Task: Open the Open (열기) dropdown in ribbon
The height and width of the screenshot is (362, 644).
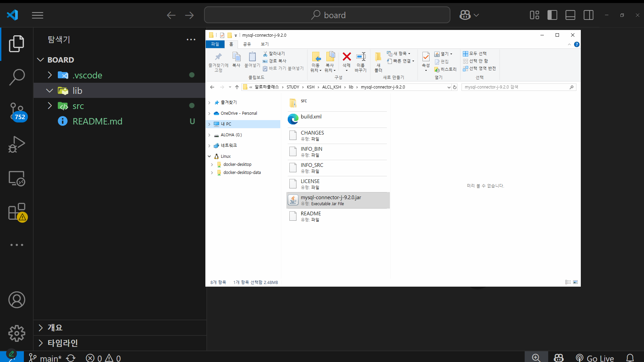Action: click(x=444, y=54)
